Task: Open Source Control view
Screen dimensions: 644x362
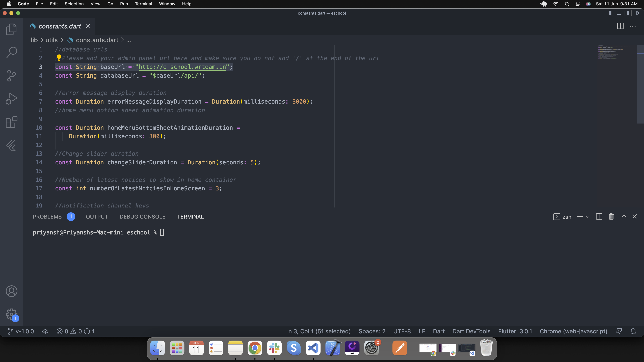Action: [12, 75]
